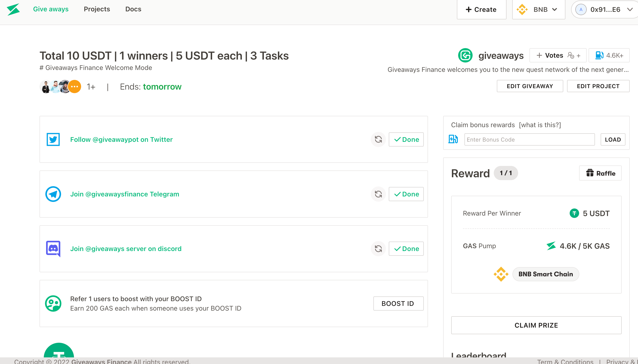Click the 1 / 1 reward counter badge
Image resolution: width=638 pixels, height=364 pixels.
click(506, 173)
